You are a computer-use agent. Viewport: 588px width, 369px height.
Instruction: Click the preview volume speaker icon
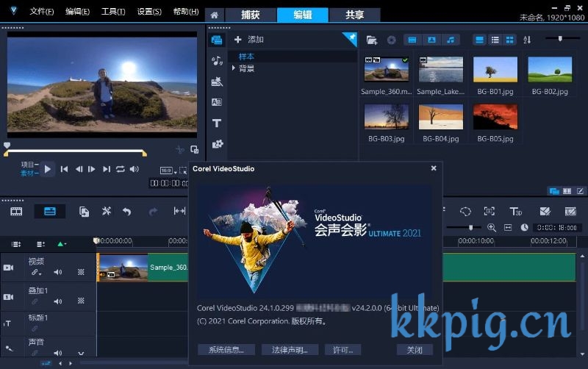[135, 169]
